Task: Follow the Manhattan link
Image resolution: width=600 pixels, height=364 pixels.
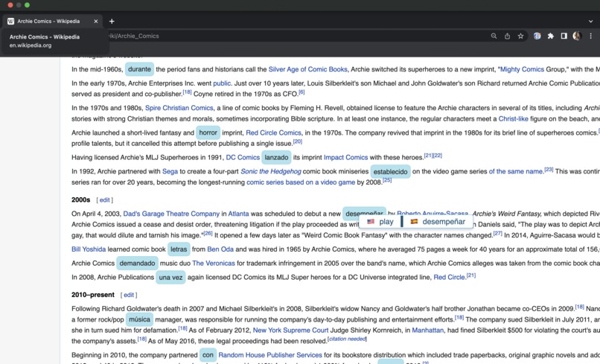Action: click(428, 331)
